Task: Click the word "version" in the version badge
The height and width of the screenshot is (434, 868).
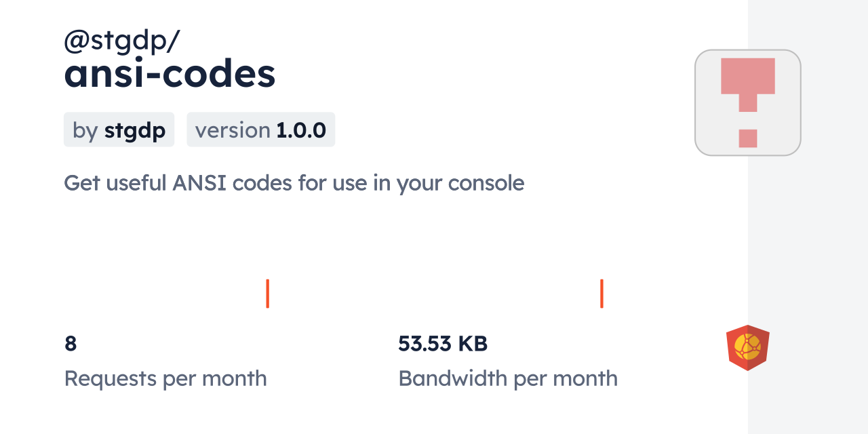Action: [233, 130]
